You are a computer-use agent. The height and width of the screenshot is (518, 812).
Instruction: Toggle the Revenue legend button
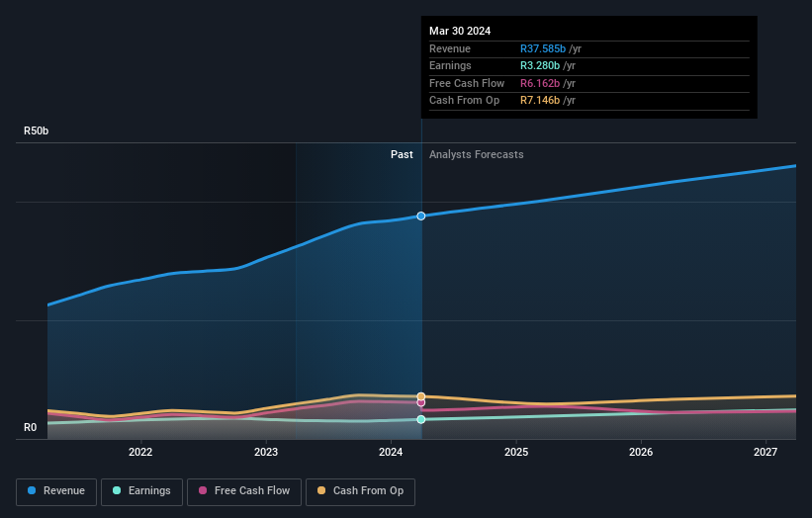coord(56,491)
